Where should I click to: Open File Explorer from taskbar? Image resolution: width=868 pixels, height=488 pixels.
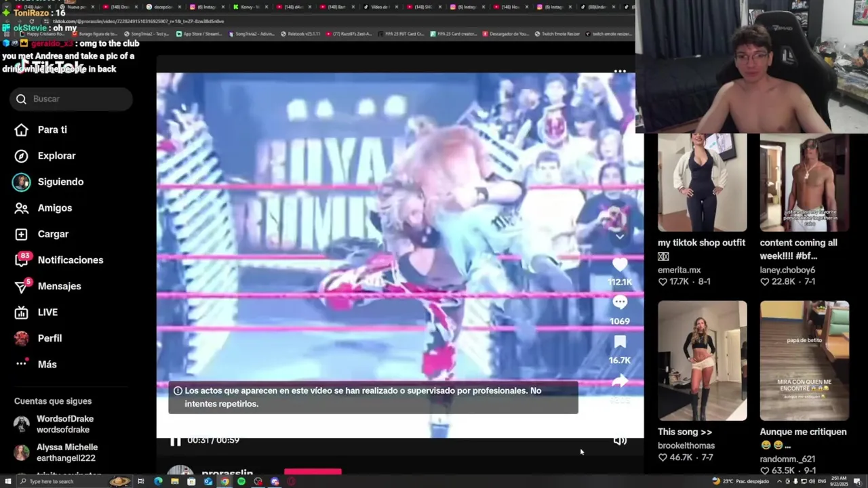pyautogui.click(x=175, y=481)
